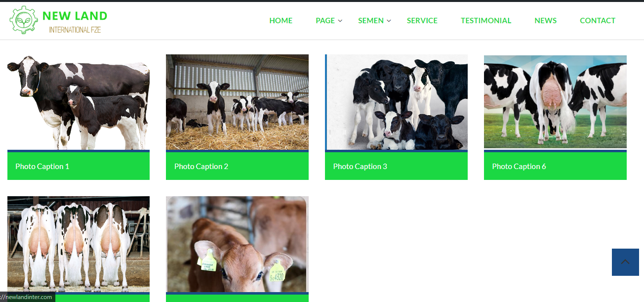
Task: Open the three cow udders photo
Action: 79,244
